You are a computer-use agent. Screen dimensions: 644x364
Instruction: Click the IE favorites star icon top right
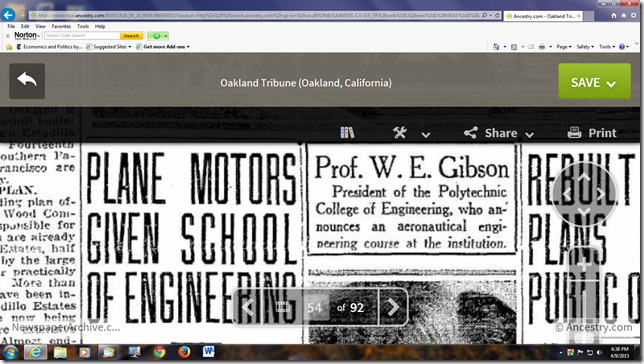click(623, 16)
